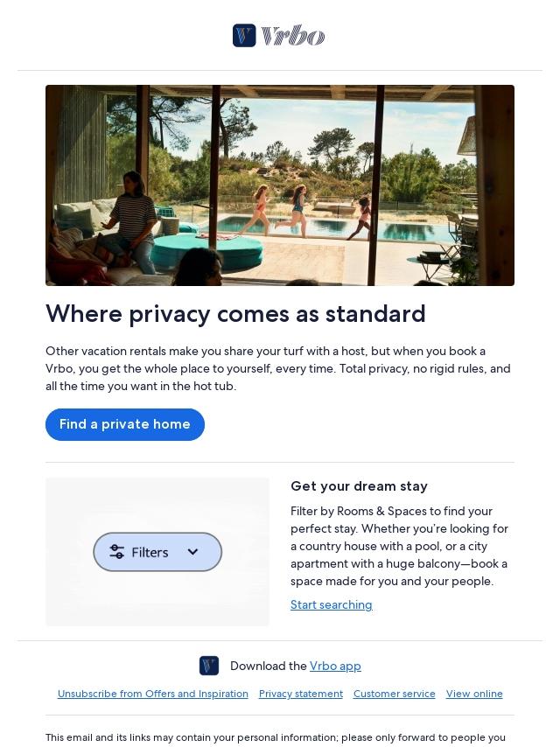This screenshot has width=560, height=747.
Task: Follow the Start searching link
Action: [332, 604]
